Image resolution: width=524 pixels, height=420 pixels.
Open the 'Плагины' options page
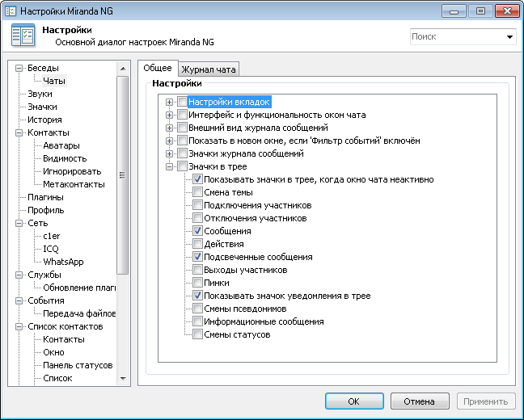point(45,197)
